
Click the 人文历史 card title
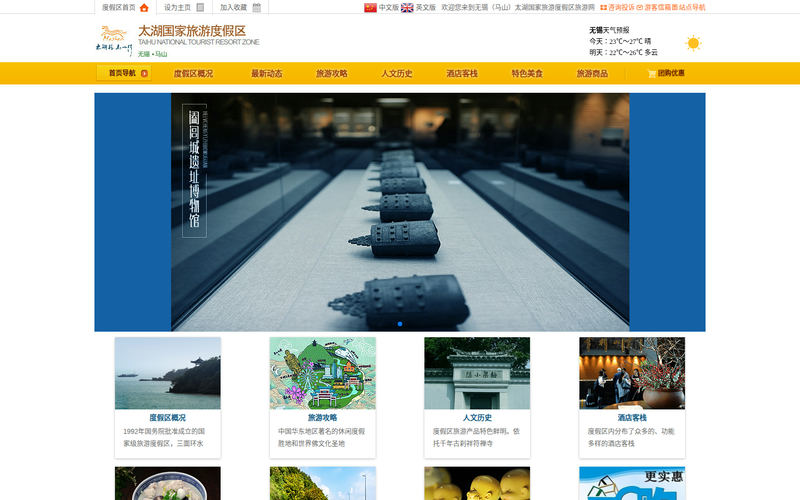(477, 417)
